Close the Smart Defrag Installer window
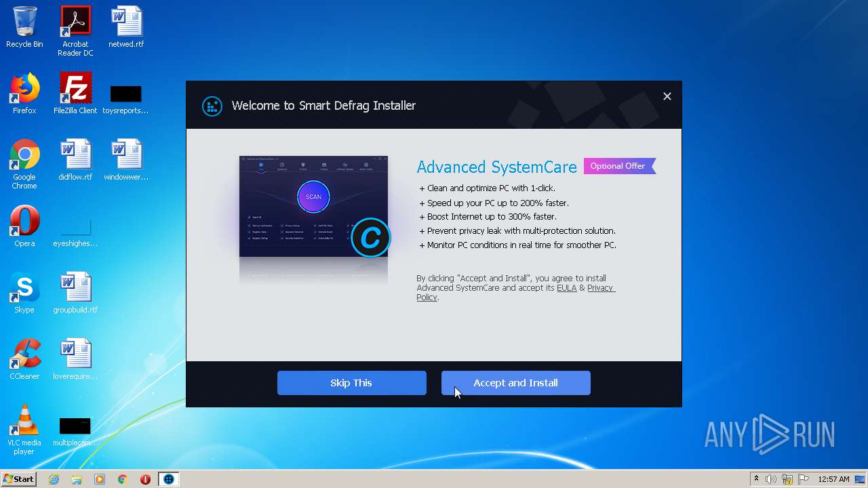The image size is (868, 488). click(x=667, y=96)
